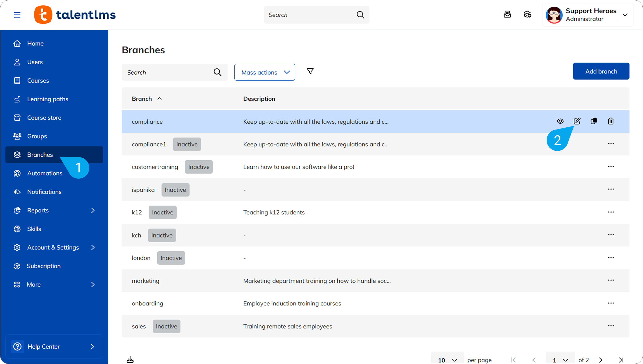Viewport: 643px width, 364px height.
Task: Click the export download icon below table
Action: coord(130,360)
